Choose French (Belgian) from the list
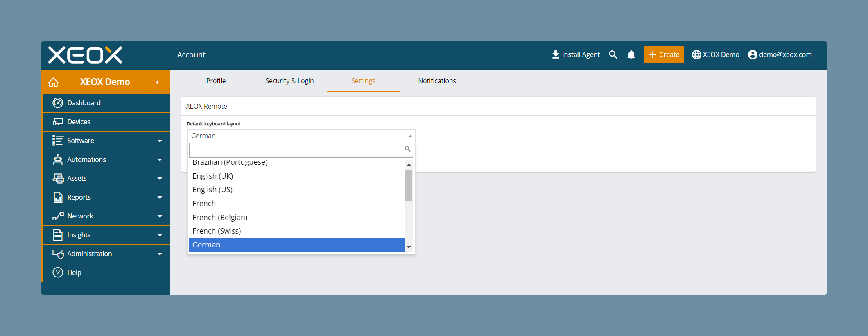Screen dimensions: 868x336 297,217
